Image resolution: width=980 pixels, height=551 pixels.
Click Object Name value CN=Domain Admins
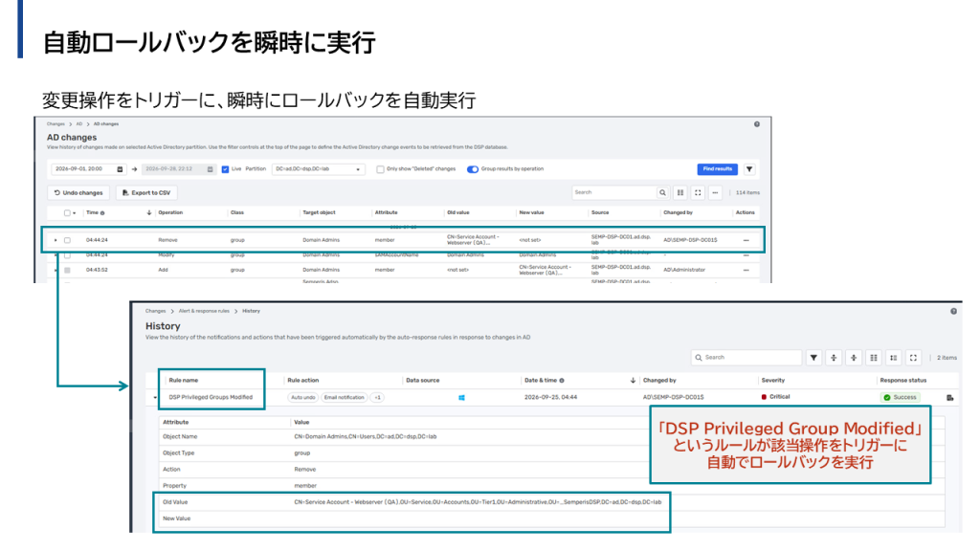point(366,437)
